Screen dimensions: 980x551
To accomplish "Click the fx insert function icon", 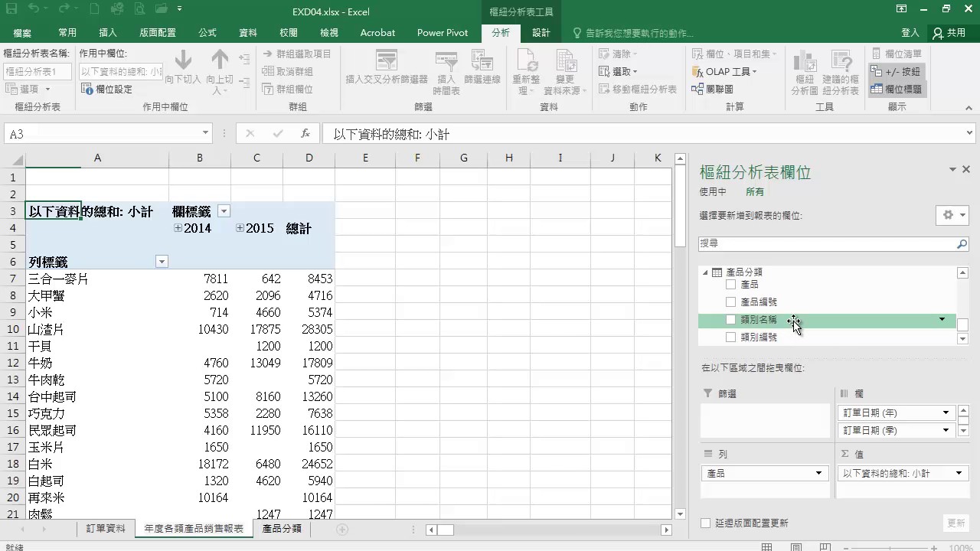I will pos(305,133).
